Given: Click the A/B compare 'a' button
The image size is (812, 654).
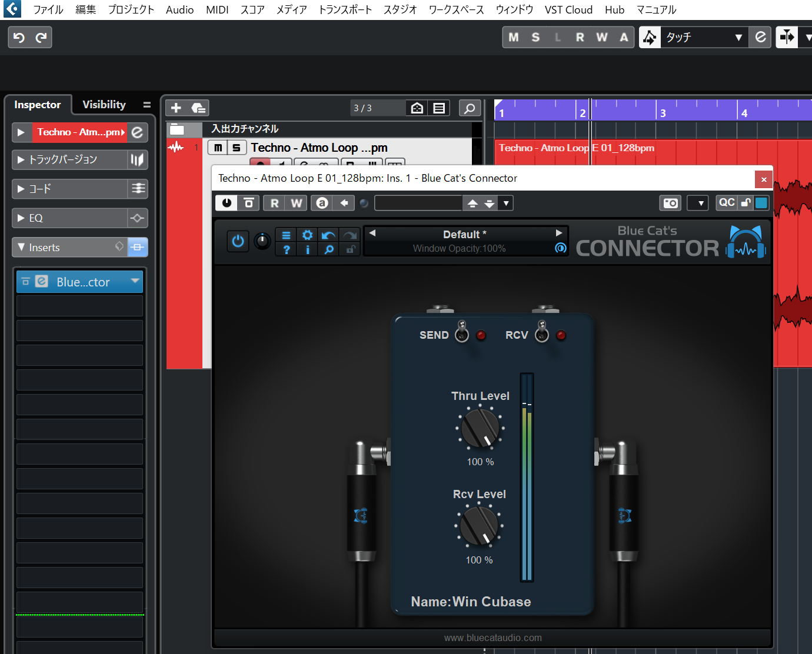Looking at the screenshot, I should (321, 203).
